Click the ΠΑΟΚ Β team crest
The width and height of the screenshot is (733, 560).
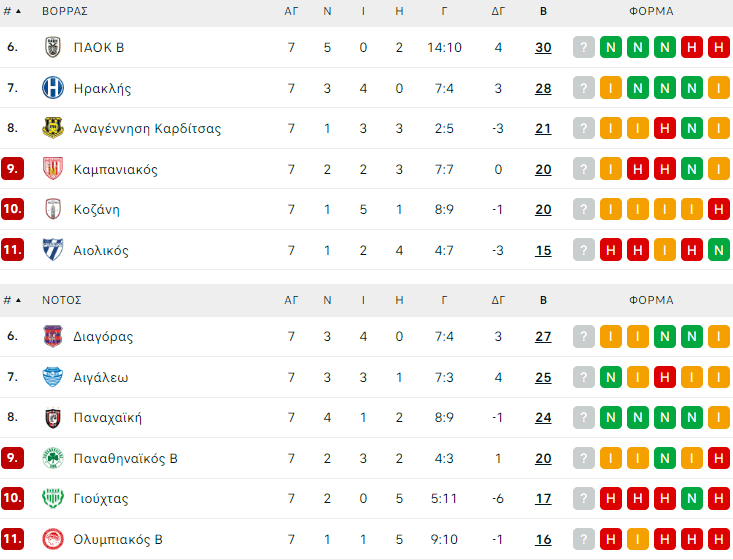53,47
